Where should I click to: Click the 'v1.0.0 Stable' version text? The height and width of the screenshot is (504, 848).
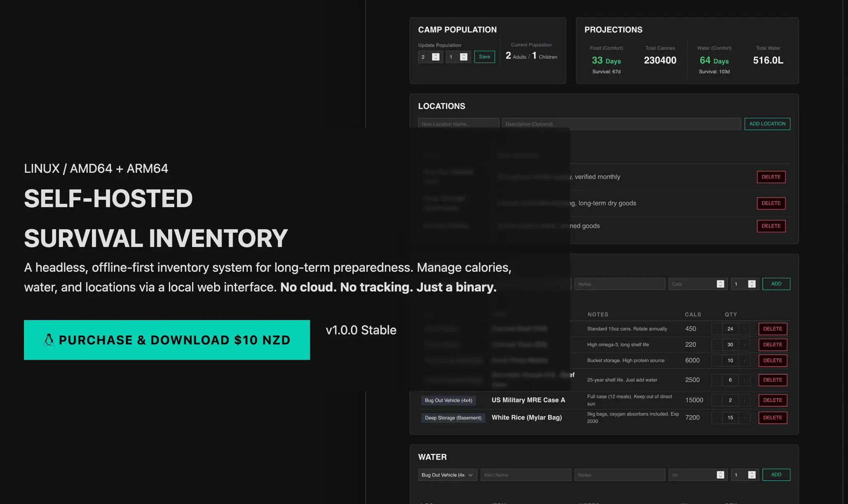(361, 330)
